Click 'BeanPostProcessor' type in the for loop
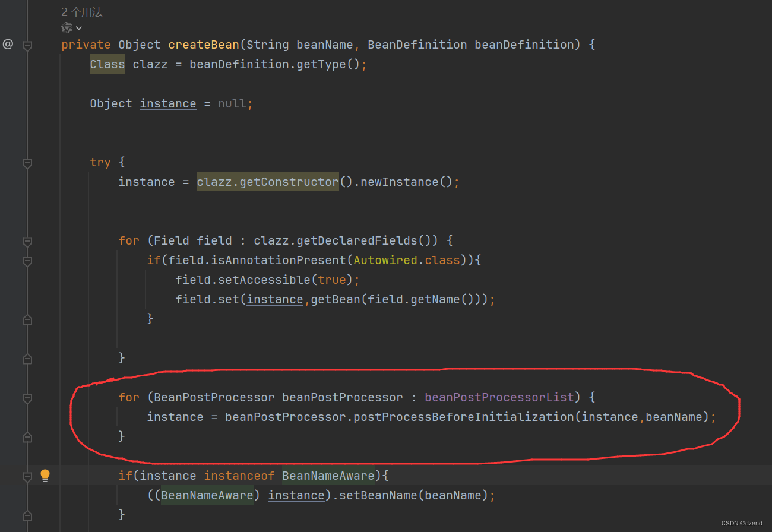 [x=214, y=397]
